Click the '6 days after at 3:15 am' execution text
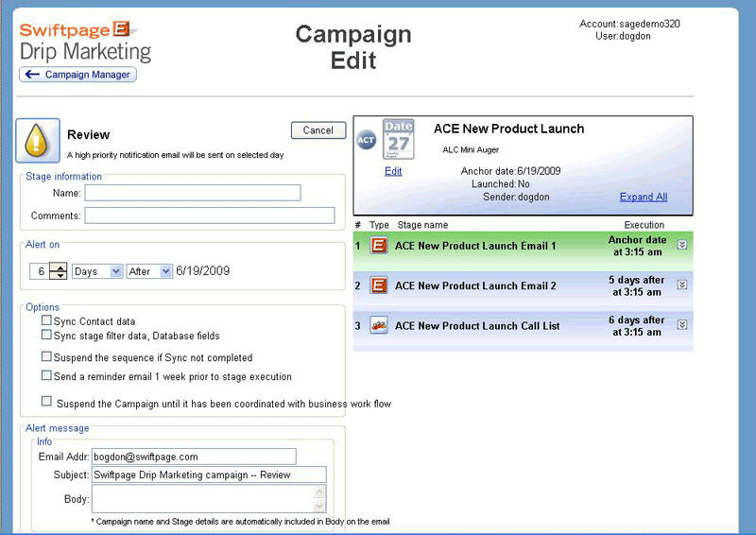756x535 pixels. [x=636, y=326]
